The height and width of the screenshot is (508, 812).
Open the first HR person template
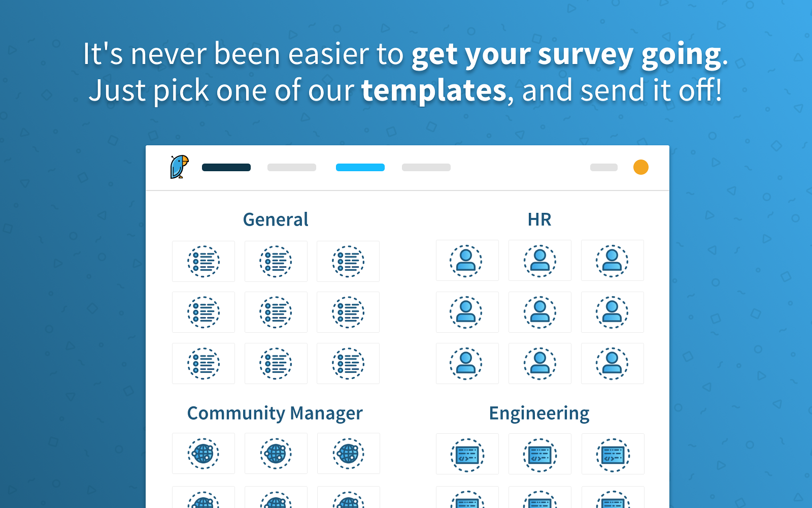(x=467, y=261)
